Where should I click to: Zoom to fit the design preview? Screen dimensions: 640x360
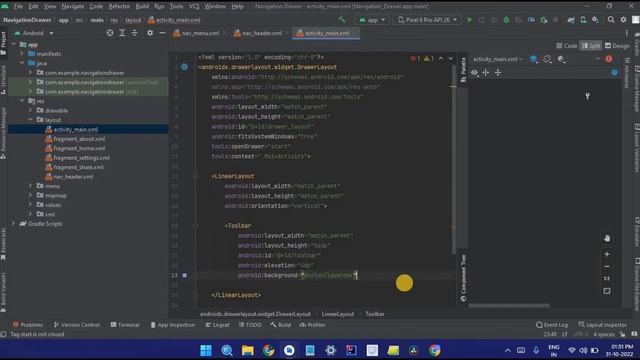click(607, 291)
